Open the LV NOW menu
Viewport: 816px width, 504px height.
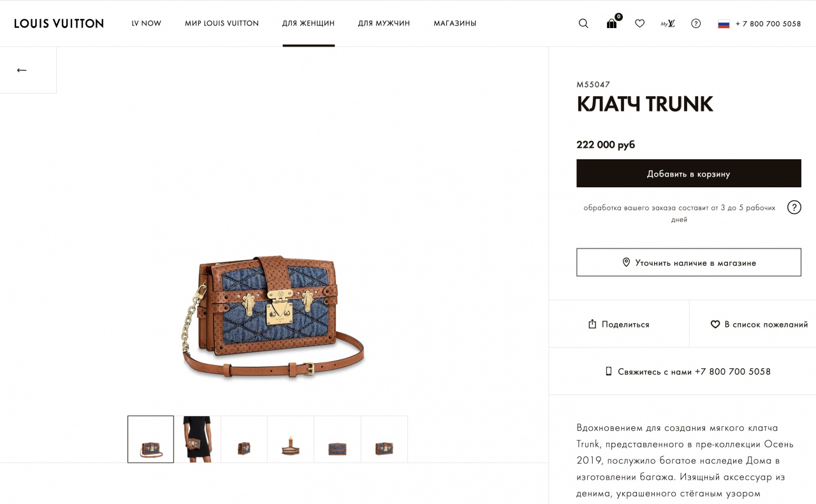[147, 24]
